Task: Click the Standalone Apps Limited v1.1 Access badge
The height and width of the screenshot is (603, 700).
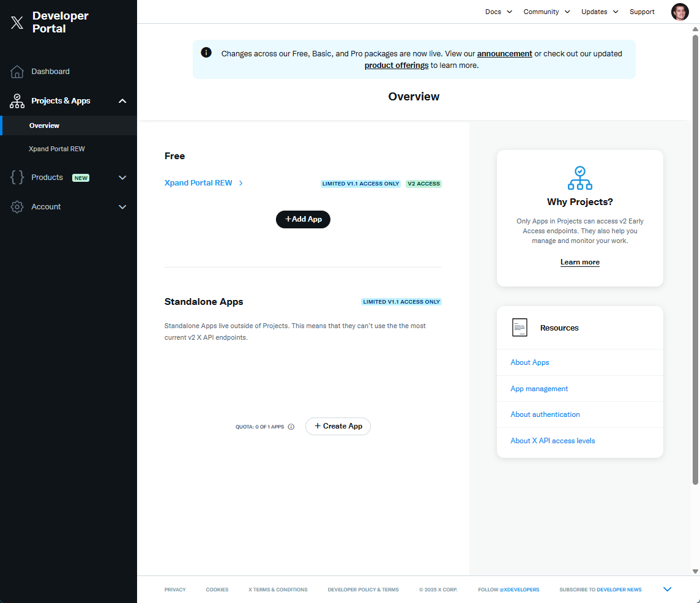Action: [401, 302]
